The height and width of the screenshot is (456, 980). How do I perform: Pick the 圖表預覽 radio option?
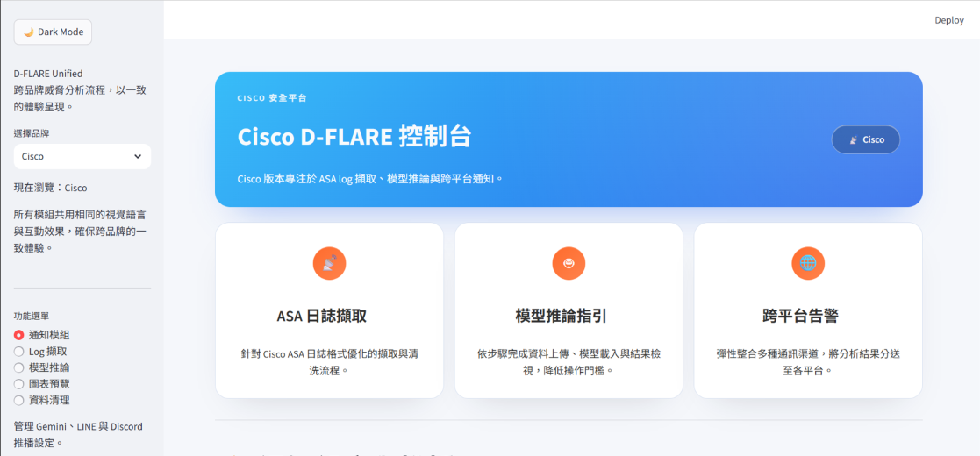[19, 383]
